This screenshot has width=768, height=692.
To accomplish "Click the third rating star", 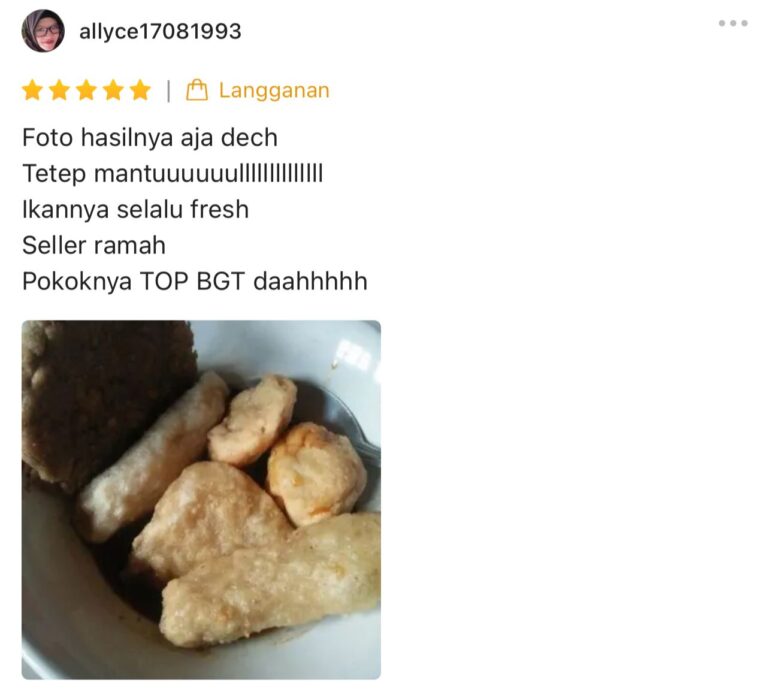I will pos(86,91).
